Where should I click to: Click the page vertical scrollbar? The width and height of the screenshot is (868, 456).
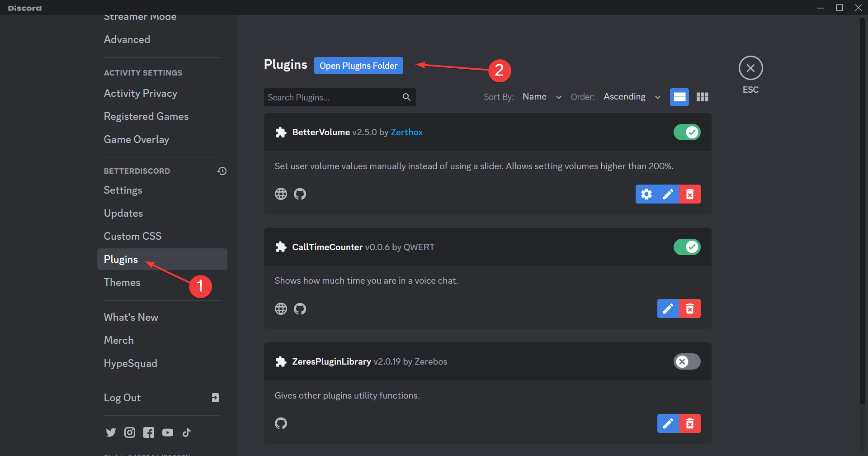863,210
